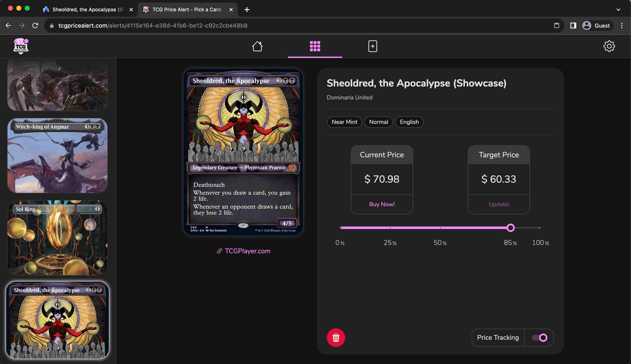The width and height of the screenshot is (631, 364).
Task: Click the Price Tracking label
Action: click(498, 337)
